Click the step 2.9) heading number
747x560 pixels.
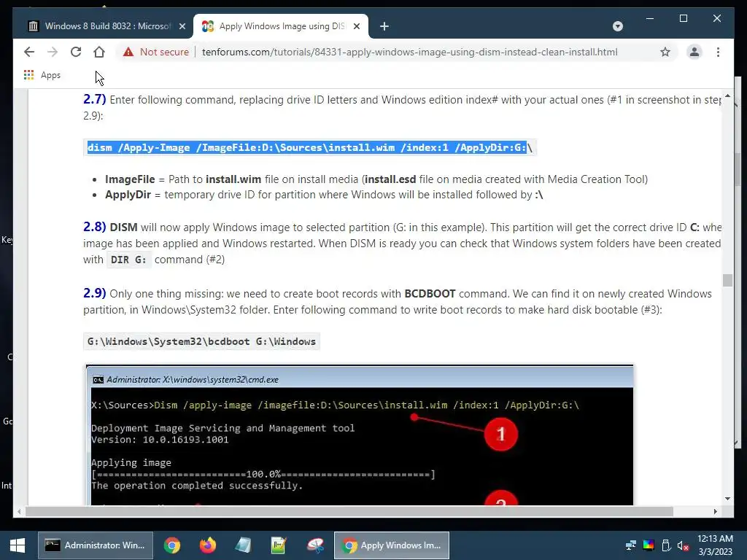coord(94,293)
